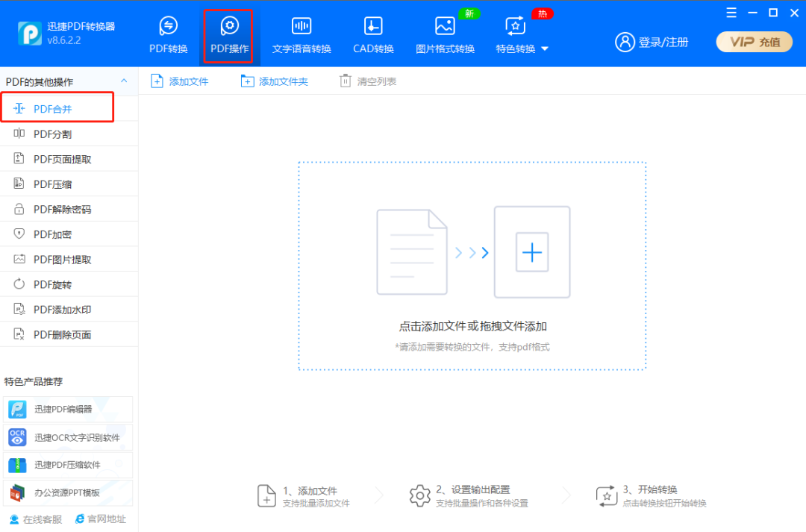Viewport: 806px width, 532px height.
Task: Click the plus box in the drop area
Action: point(532,252)
